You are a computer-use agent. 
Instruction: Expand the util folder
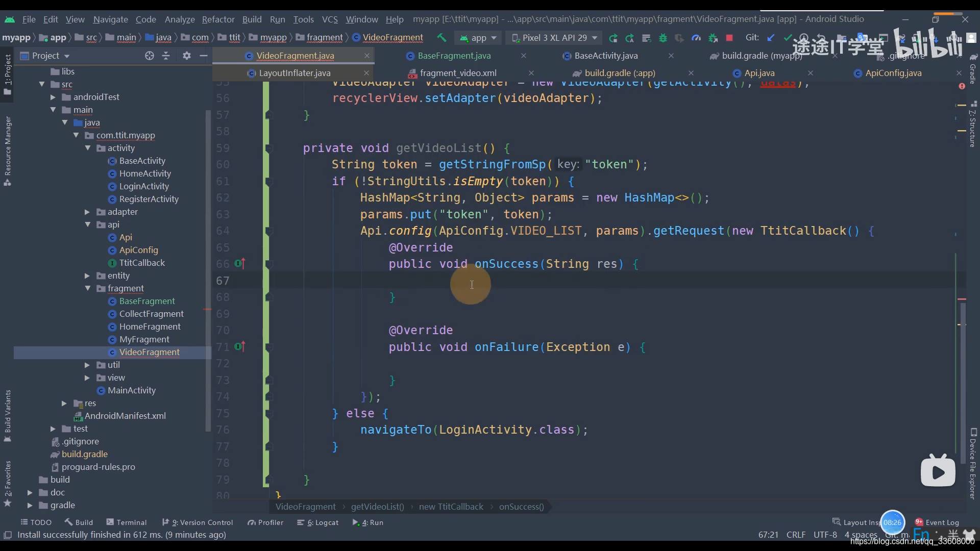pyautogui.click(x=87, y=365)
